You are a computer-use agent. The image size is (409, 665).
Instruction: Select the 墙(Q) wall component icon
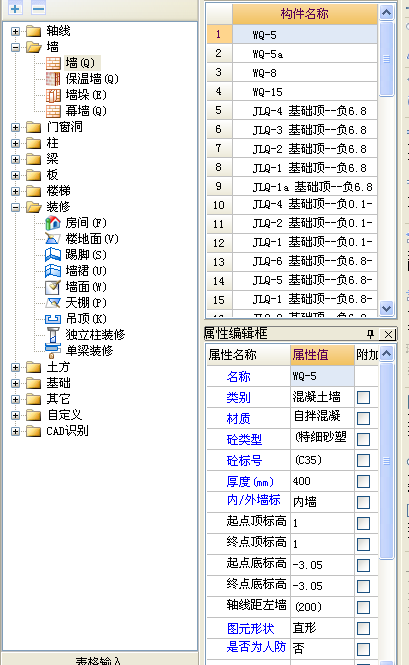pos(53,63)
